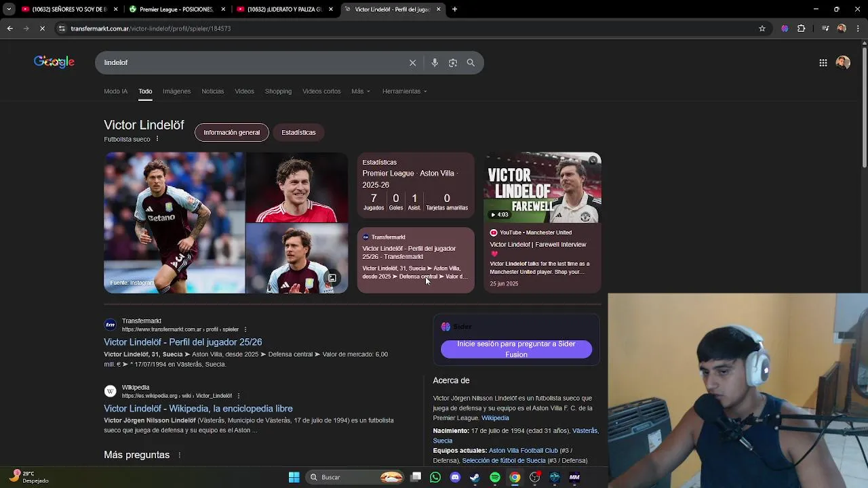
Task: Submit search with the magnifier icon
Action: tap(471, 62)
